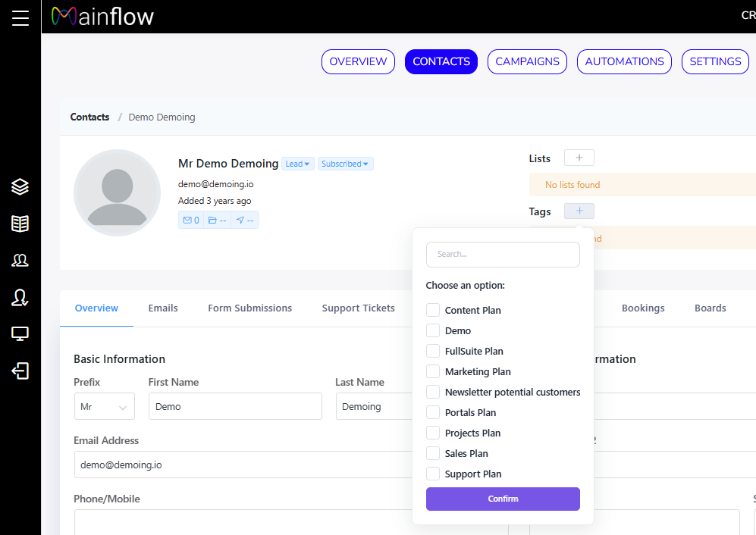This screenshot has width=756, height=535.
Task: Click the tag Search input field
Action: tap(503, 255)
